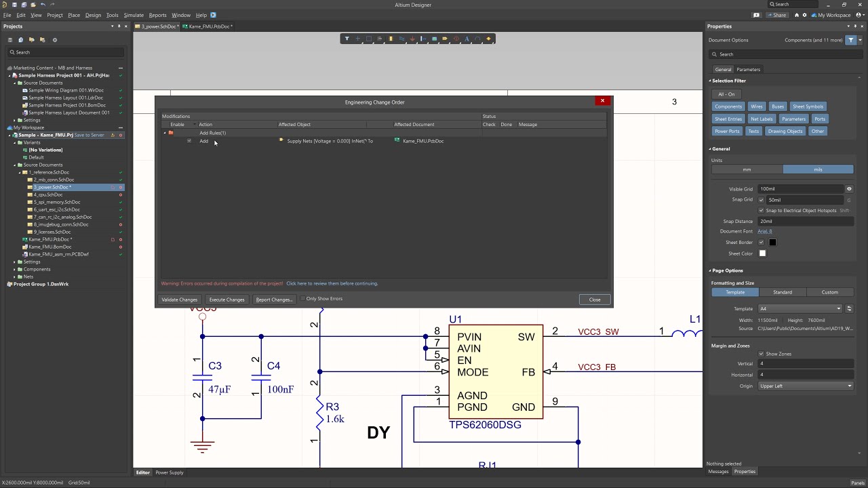Click the Place Arc tool icon
This screenshot has height=488, width=868.
click(x=477, y=39)
